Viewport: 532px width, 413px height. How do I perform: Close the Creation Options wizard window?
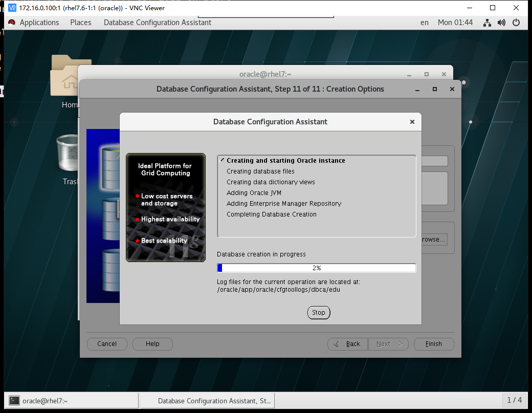click(x=452, y=89)
